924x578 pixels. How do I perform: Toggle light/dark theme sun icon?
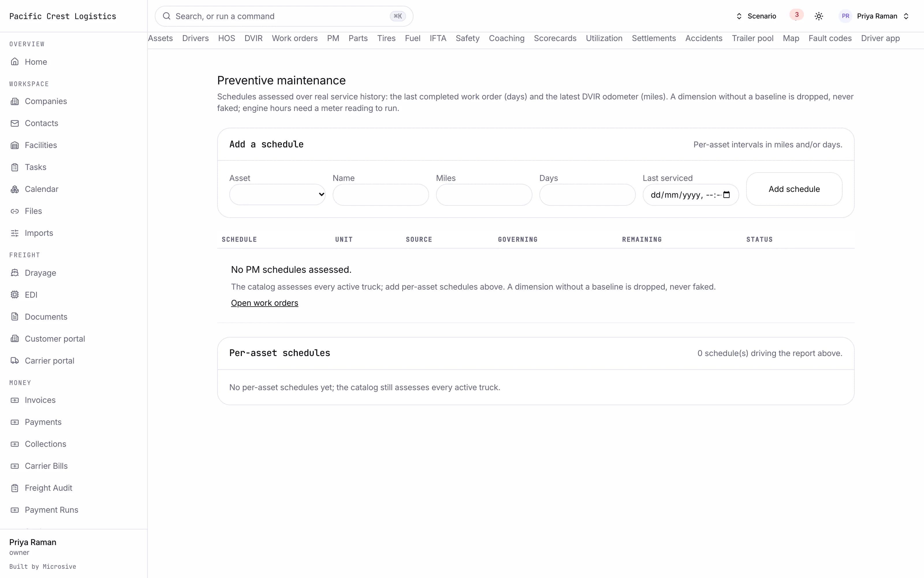click(819, 16)
